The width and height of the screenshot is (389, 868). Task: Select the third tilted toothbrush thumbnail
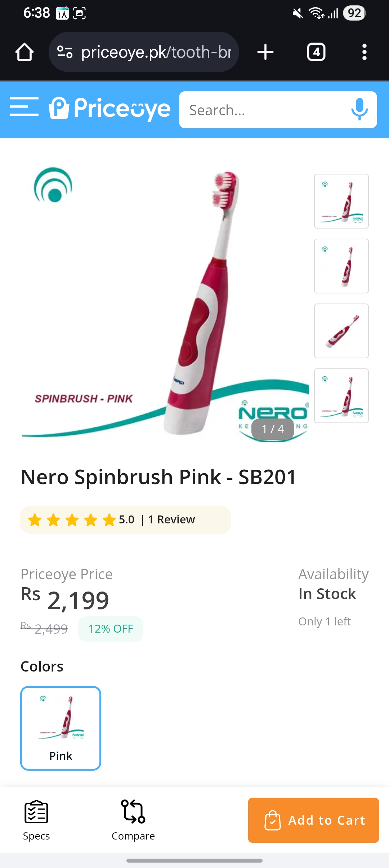[x=341, y=331]
